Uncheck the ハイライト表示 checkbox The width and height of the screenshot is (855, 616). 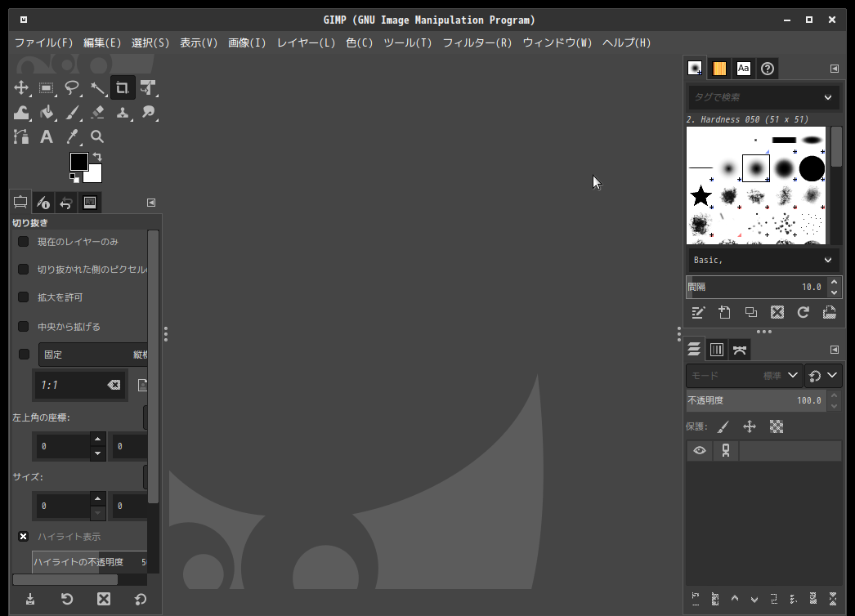pos(24,537)
